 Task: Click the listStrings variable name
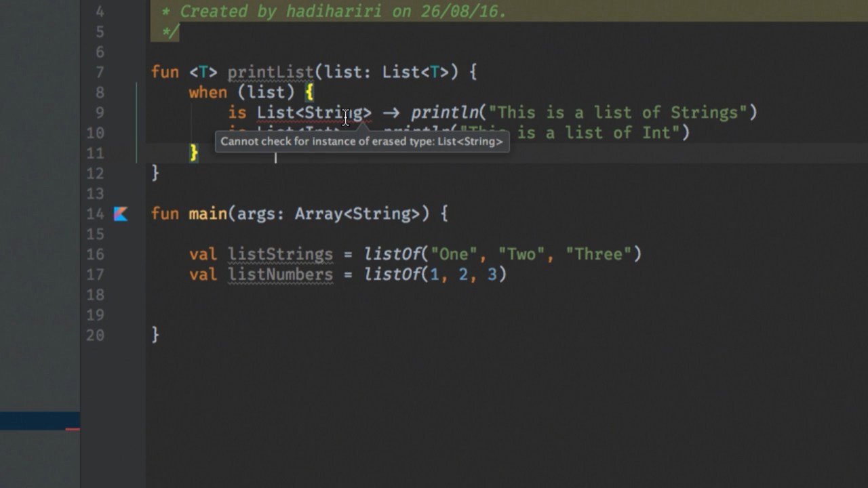[280, 255]
